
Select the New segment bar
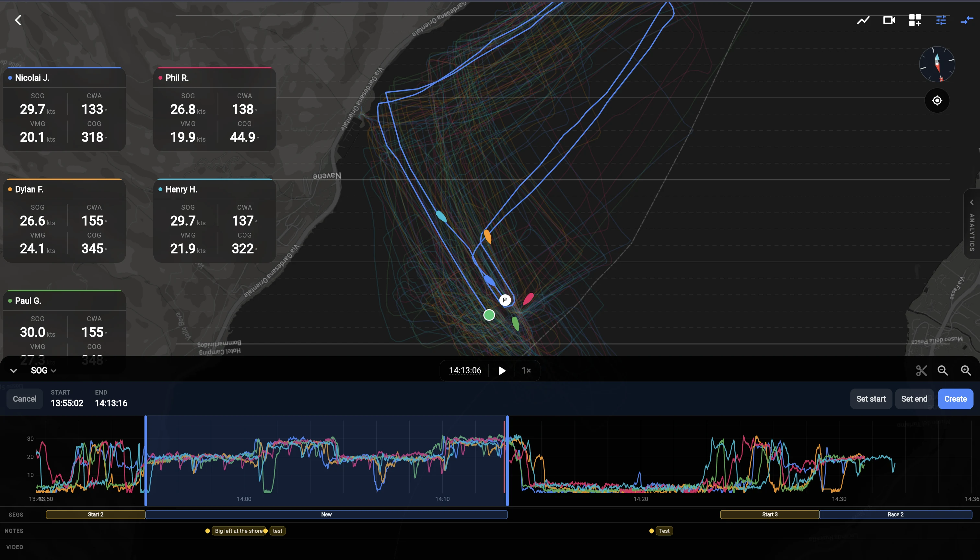coord(326,515)
